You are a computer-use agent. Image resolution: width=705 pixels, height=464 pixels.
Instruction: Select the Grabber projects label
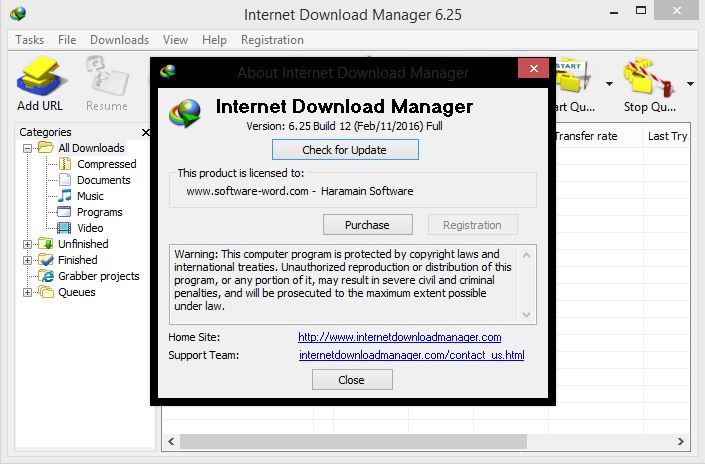coord(98,276)
